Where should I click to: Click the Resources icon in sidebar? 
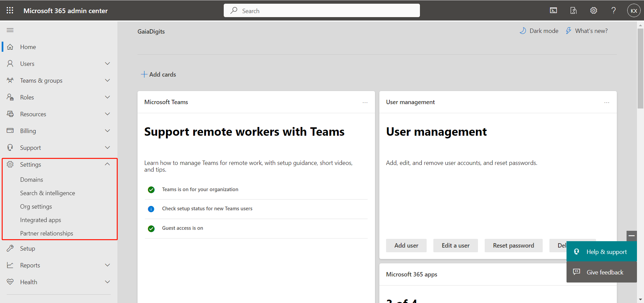coord(10,114)
